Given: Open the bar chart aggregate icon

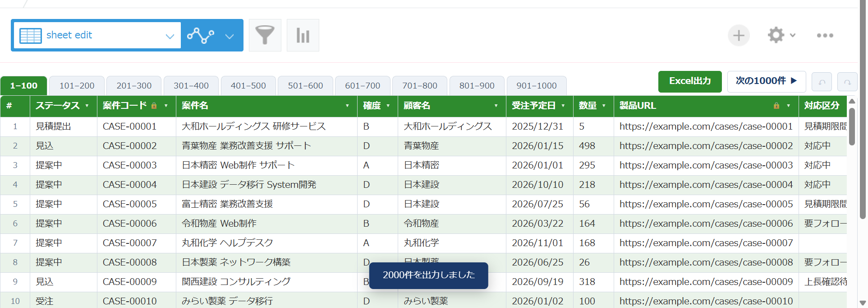Looking at the screenshot, I should tap(303, 35).
